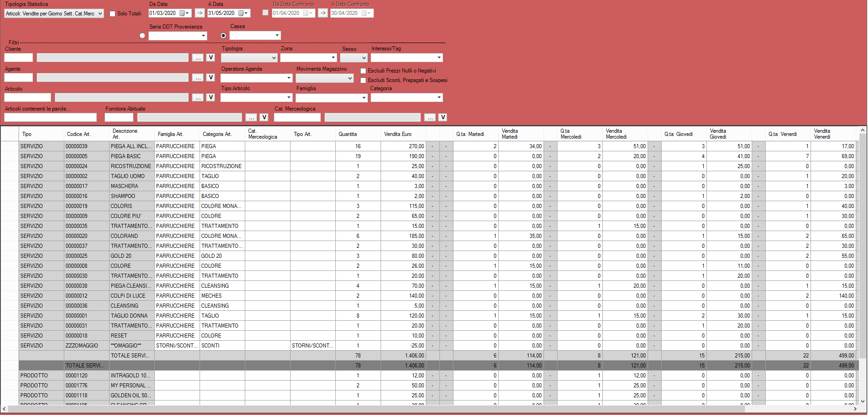Open the Cliente lookup ellipsis button
Viewport: 868px width, 415px height.
click(x=198, y=58)
